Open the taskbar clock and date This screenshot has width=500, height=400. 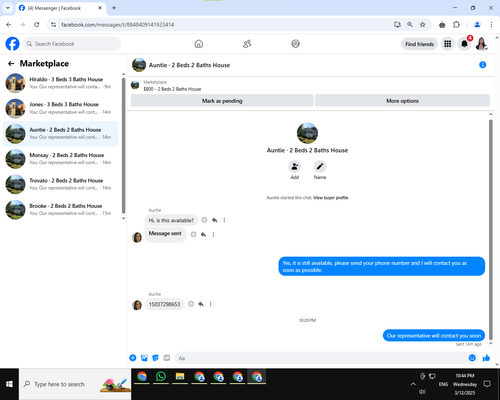[465, 384]
